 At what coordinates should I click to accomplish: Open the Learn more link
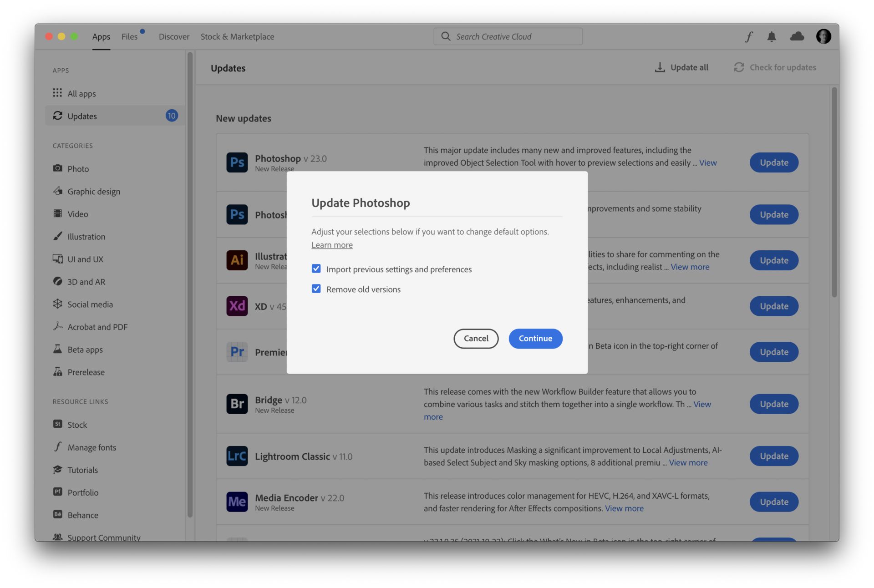point(332,245)
